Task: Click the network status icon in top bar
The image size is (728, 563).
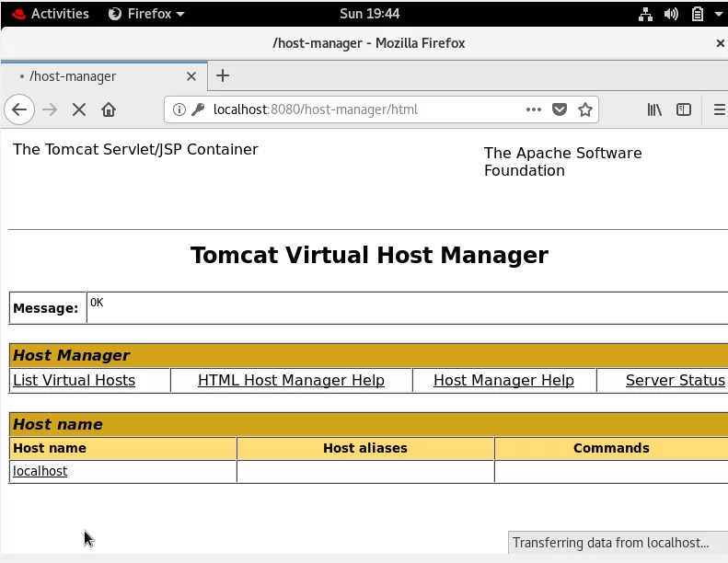Action: click(x=645, y=14)
